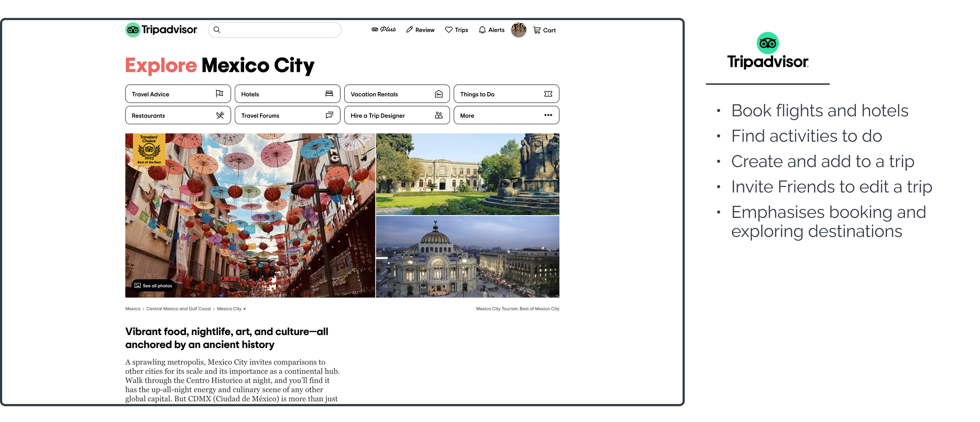This screenshot has width=980, height=422.
Task: Open Travel Forums category
Action: coord(287,115)
